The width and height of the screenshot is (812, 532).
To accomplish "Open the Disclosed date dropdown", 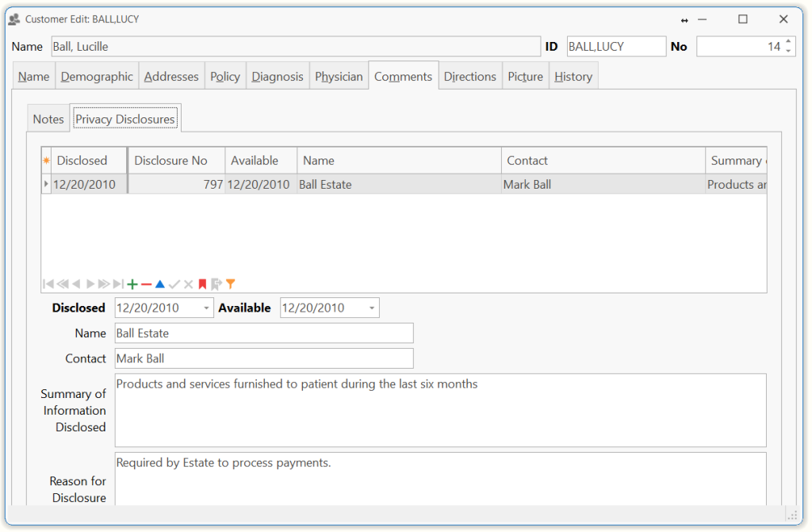I will pyautogui.click(x=206, y=308).
